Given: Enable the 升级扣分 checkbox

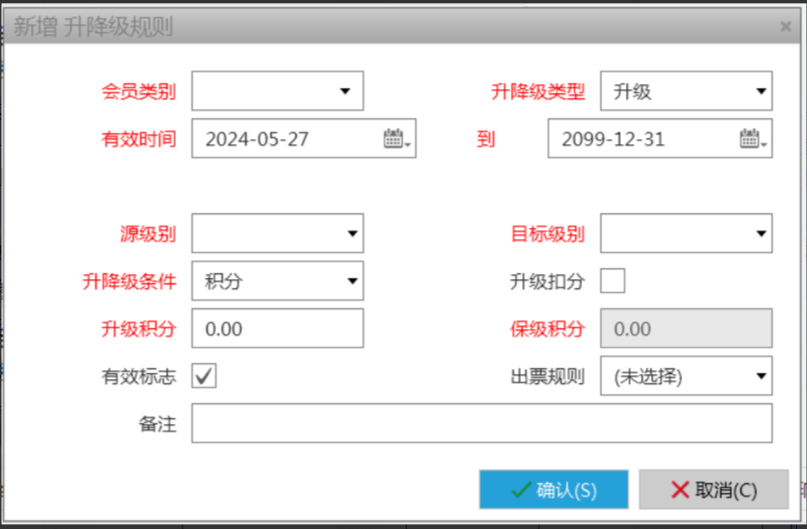Looking at the screenshot, I should pyautogui.click(x=613, y=281).
